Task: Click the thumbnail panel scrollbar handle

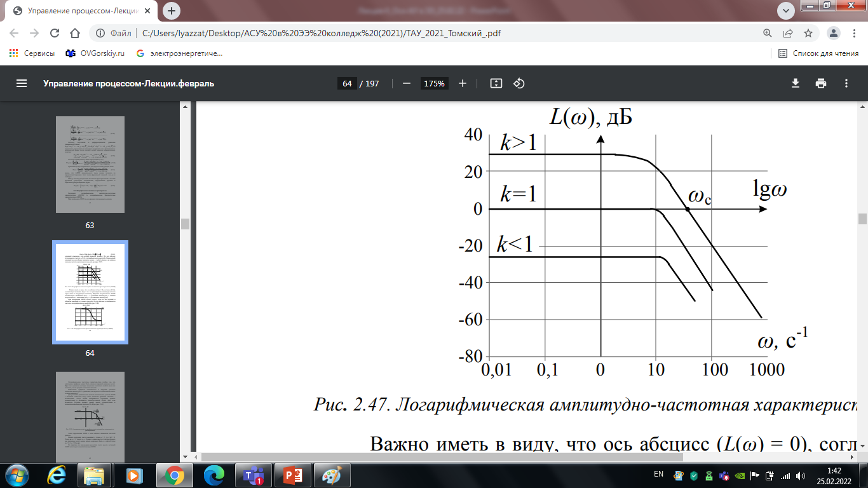Action: click(185, 224)
